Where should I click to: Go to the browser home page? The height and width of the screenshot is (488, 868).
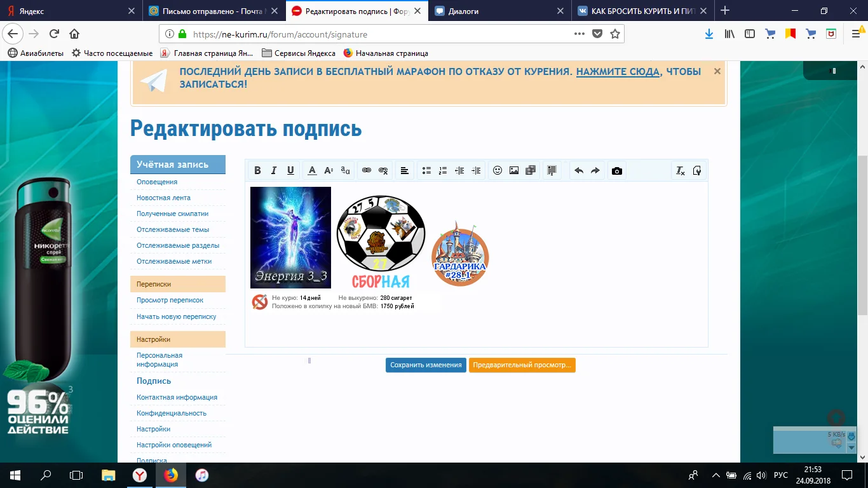coord(74,34)
